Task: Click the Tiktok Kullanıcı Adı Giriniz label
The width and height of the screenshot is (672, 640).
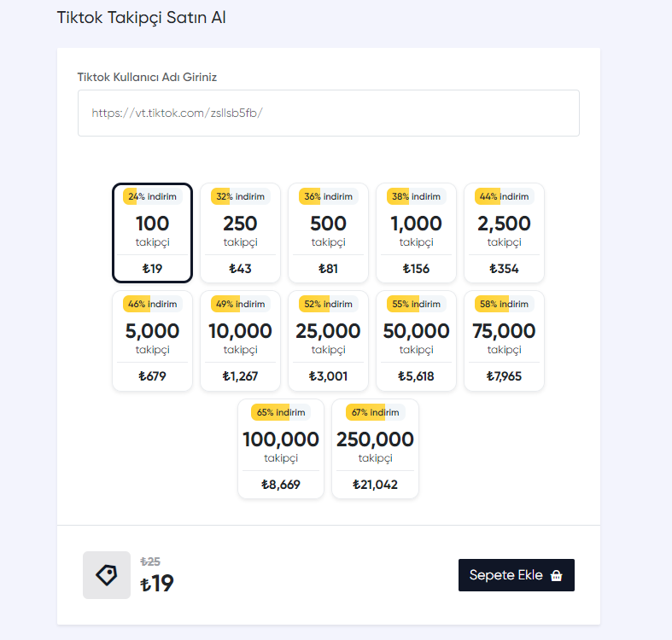Action: (x=147, y=77)
